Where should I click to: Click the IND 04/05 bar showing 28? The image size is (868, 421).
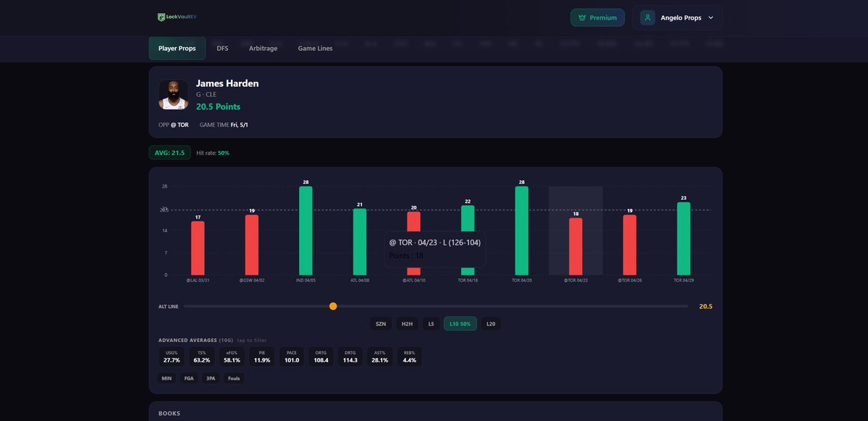coord(306,231)
